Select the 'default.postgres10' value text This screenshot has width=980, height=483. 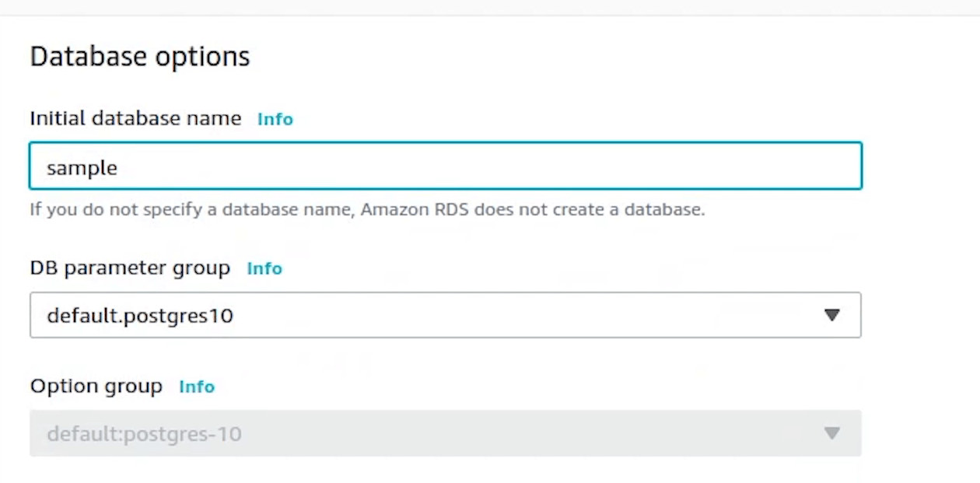(x=140, y=316)
